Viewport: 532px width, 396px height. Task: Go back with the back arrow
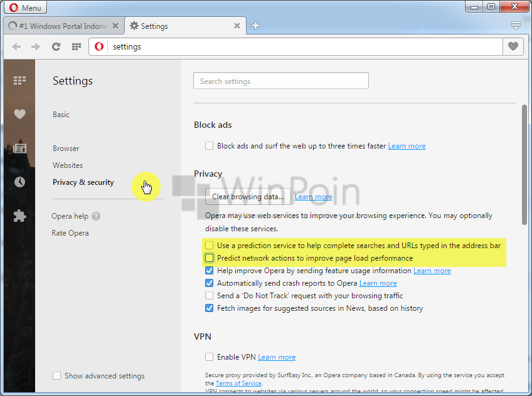(x=16, y=47)
